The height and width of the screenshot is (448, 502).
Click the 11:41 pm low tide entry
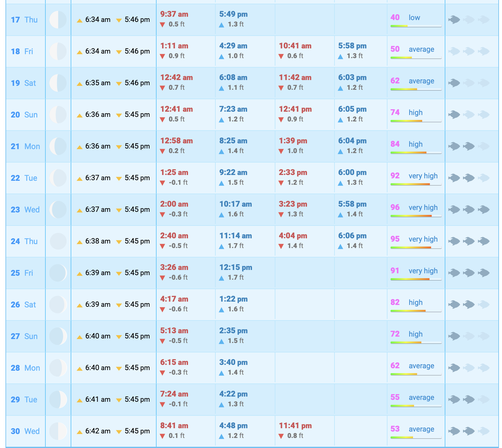295,426
